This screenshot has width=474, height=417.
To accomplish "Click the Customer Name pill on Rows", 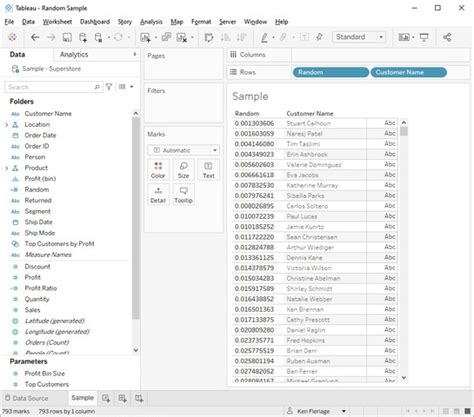I will coord(409,72).
